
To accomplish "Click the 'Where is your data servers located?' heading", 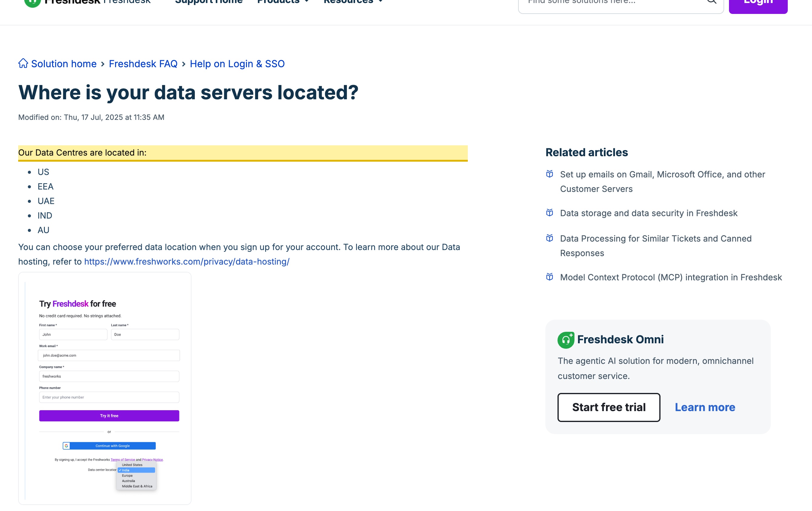I will coord(188,92).
